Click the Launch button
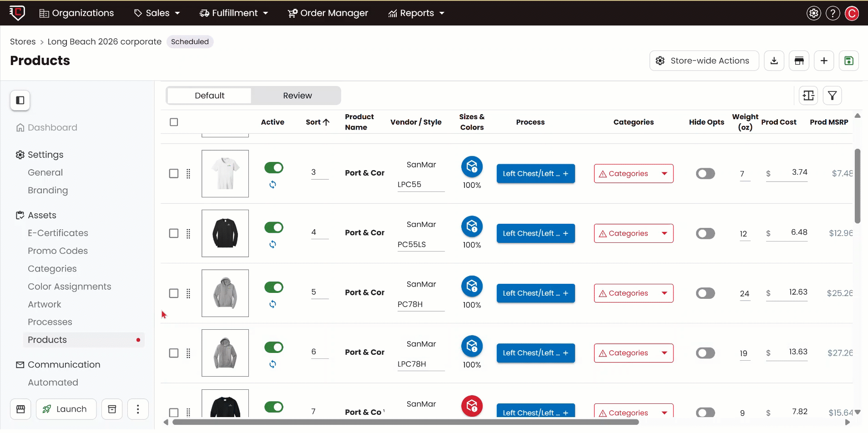The height and width of the screenshot is (433, 868). point(66,409)
